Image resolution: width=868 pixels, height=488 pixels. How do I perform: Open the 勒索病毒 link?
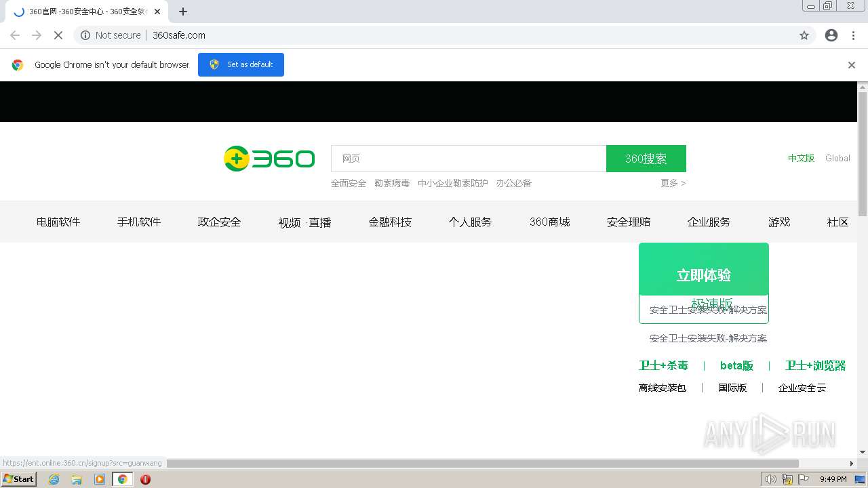pyautogui.click(x=392, y=183)
